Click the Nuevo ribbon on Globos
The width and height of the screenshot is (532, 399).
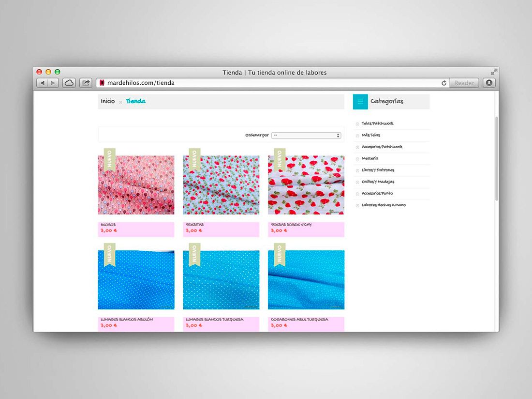click(x=110, y=160)
